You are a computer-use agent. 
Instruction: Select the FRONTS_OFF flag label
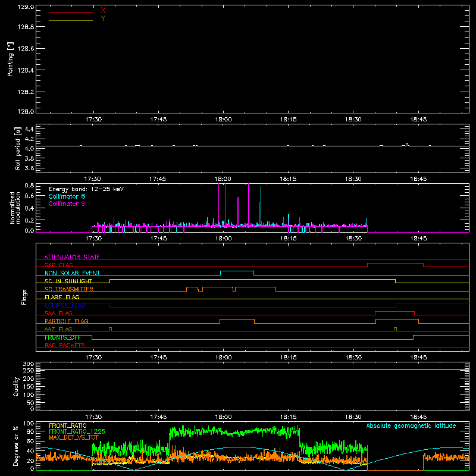[x=62, y=337]
